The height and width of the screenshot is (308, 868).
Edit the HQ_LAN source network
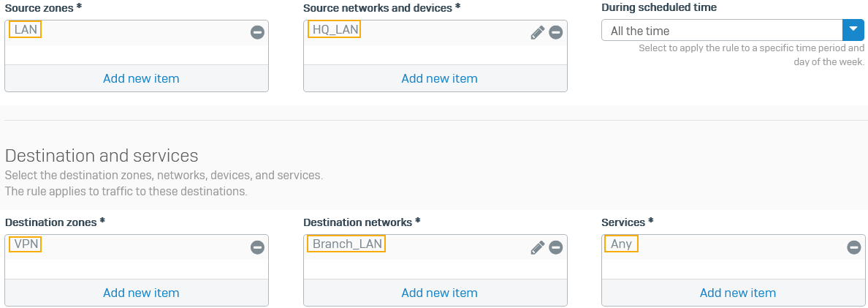coord(538,32)
